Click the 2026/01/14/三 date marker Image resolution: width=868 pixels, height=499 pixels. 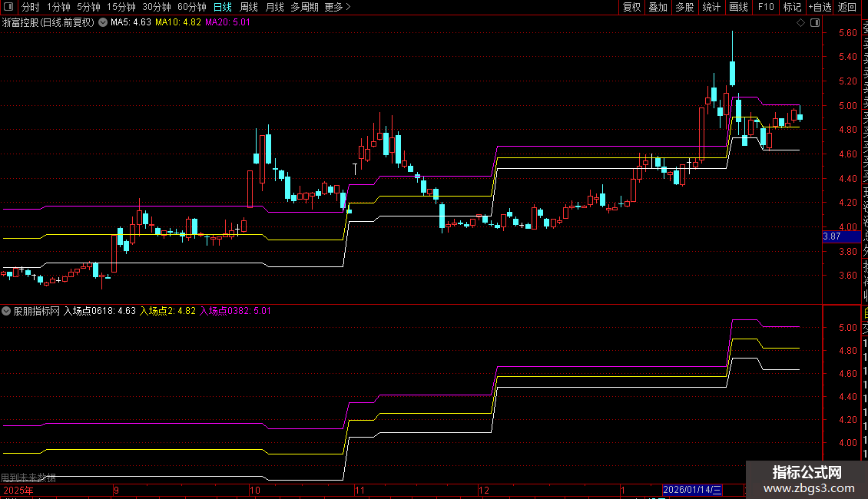coord(692,490)
